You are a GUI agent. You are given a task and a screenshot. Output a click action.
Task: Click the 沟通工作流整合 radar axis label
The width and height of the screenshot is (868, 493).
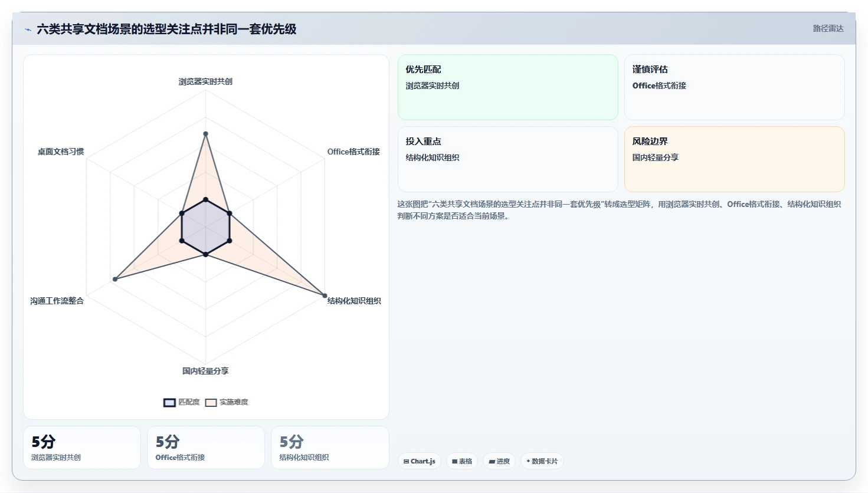[57, 301]
